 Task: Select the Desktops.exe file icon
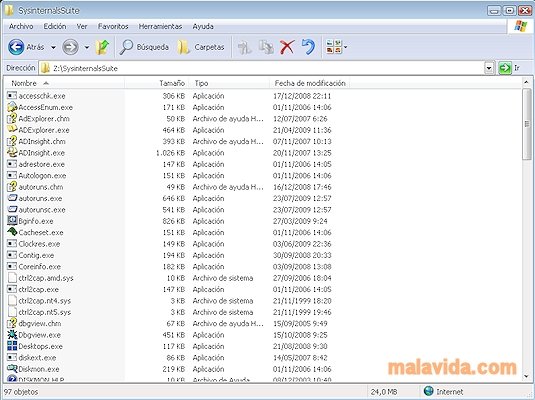pyautogui.click(x=12, y=346)
